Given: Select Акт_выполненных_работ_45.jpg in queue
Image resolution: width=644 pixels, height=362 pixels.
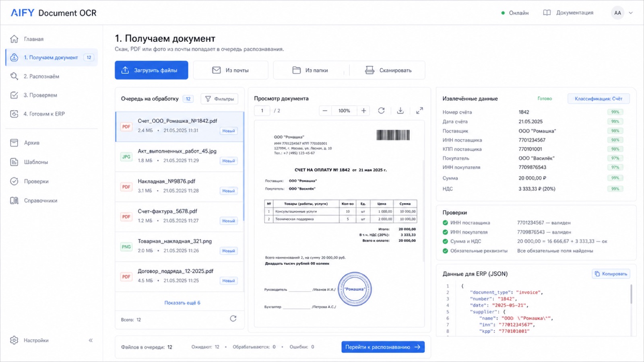Looking at the screenshot, I should (x=180, y=156).
